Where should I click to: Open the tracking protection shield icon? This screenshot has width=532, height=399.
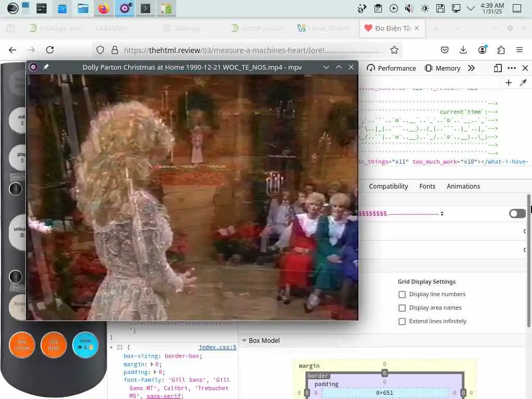(x=100, y=50)
